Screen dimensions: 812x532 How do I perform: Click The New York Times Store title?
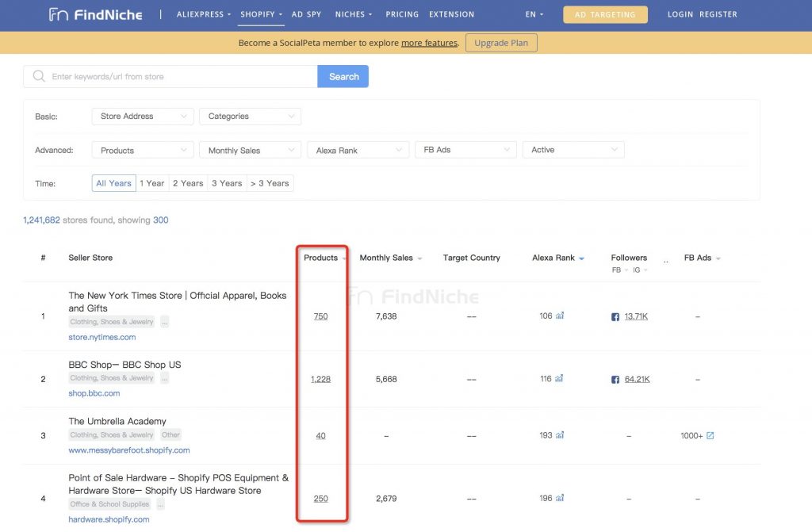click(177, 301)
